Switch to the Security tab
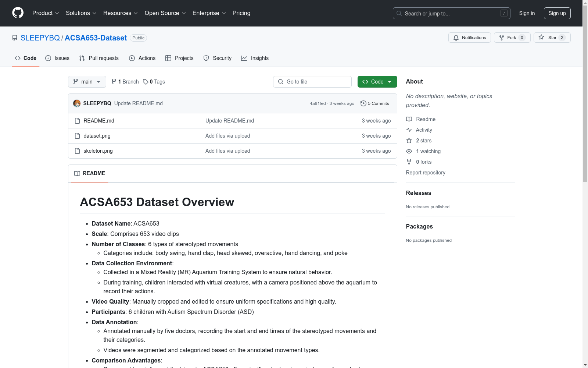 point(218,58)
